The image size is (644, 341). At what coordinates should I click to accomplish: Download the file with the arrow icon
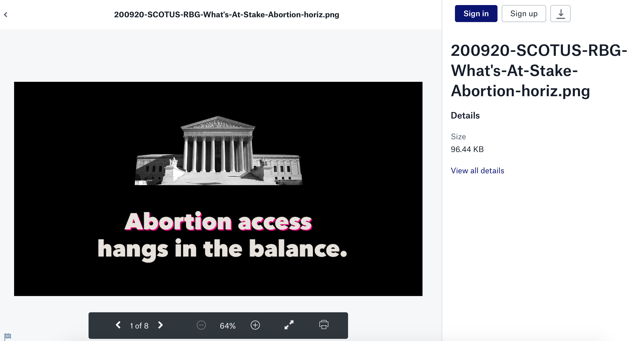[x=561, y=14]
